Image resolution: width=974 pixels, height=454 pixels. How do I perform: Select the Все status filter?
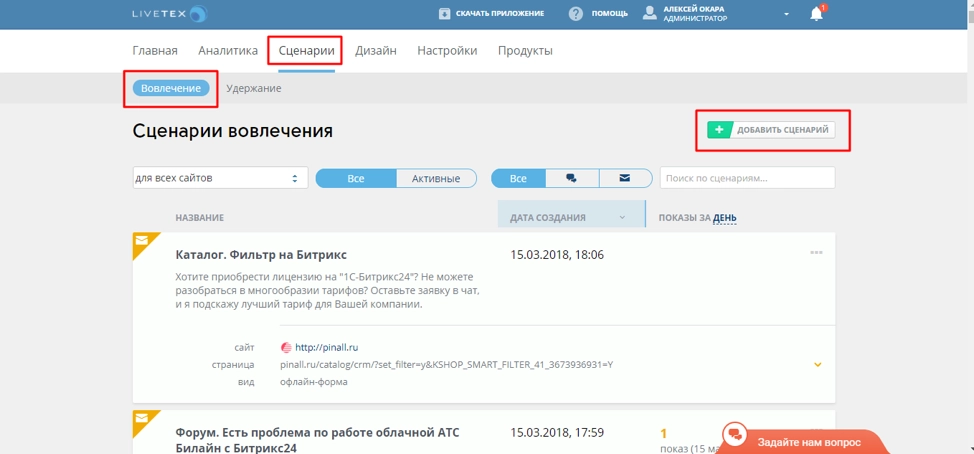[356, 178]
